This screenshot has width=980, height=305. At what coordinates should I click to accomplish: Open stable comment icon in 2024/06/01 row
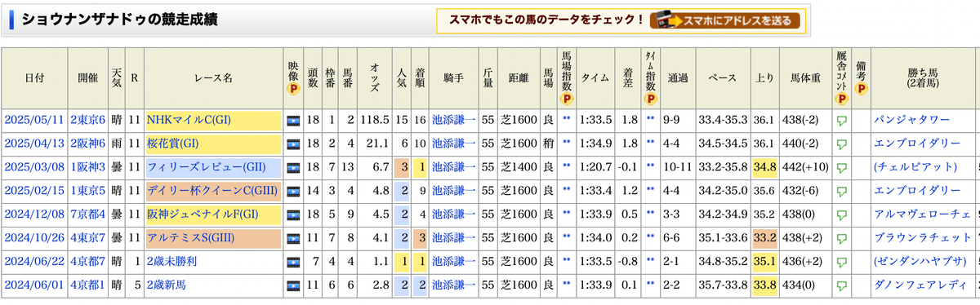point(842,286)
